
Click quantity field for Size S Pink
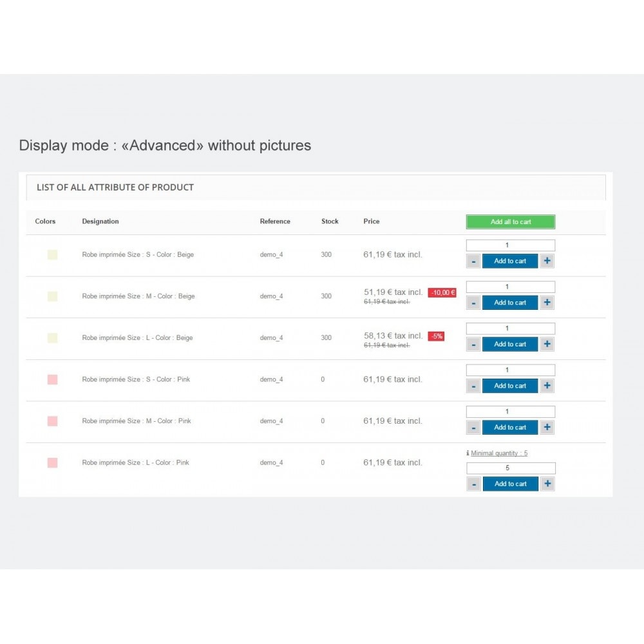[511, 370]
